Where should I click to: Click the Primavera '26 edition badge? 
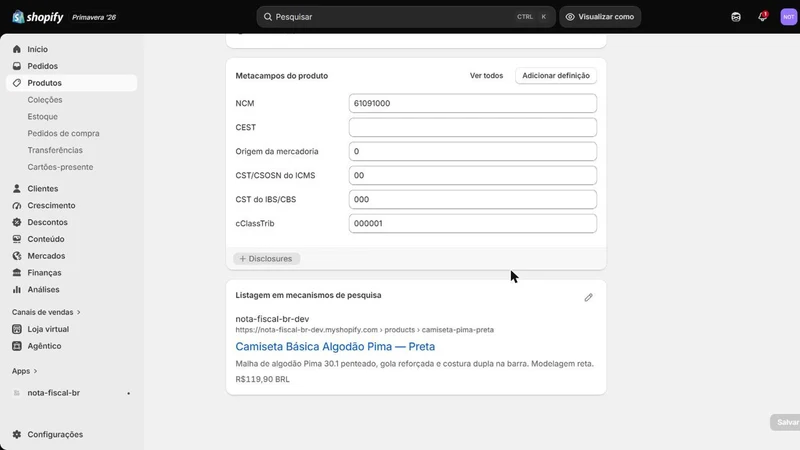(x=94, y=17)
